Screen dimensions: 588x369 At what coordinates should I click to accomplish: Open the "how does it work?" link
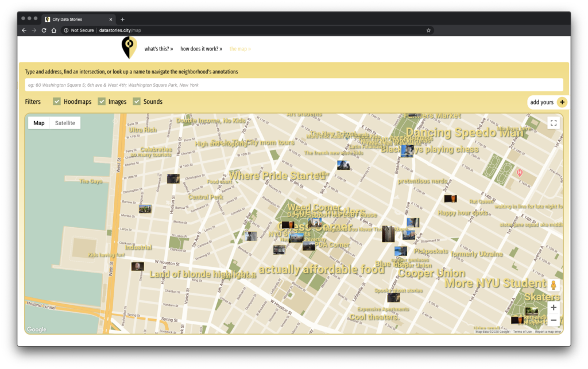201,49
